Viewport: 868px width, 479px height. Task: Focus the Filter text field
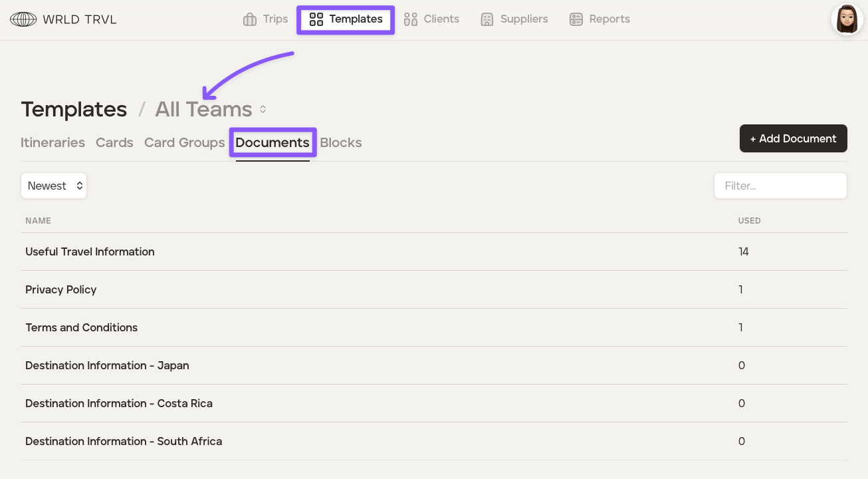tap(780, 186)
